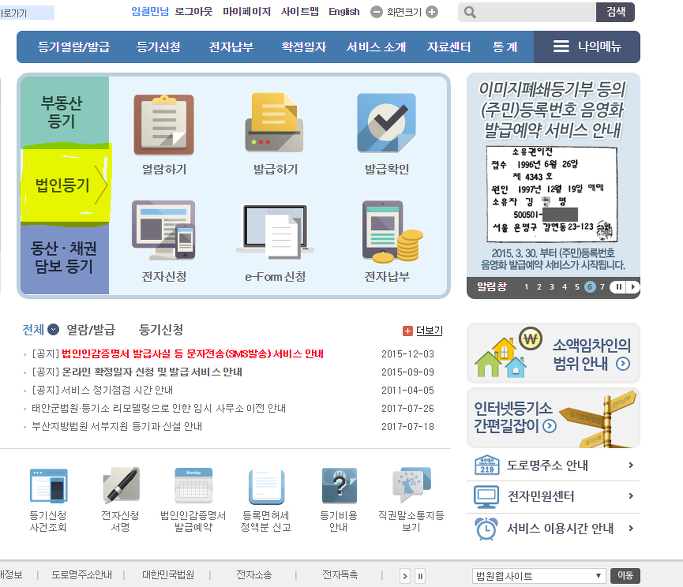Viewport: 683px width, 587px height.
Task: Click the 로그아웃 link
Action: (194, 12)
